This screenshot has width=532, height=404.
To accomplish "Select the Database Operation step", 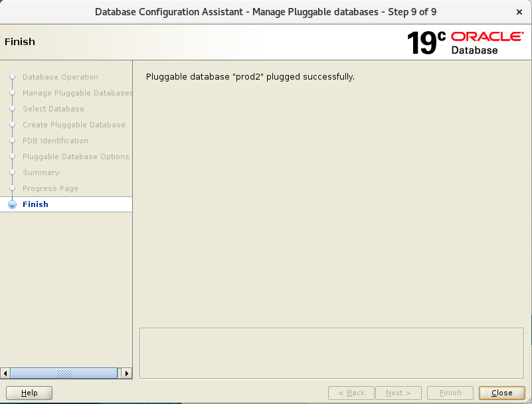I will pos(60,77).
